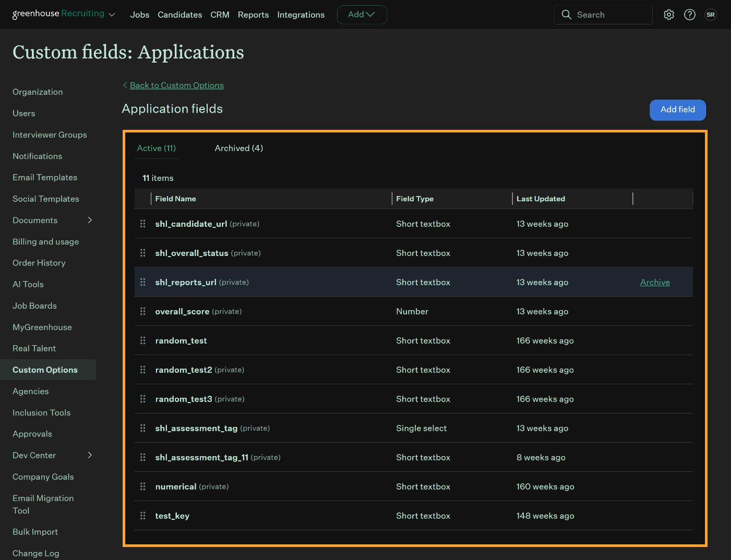The height and width of the screenshot is (560, 731).
Task: Open the Add dropdown menu
Action: 362,15
